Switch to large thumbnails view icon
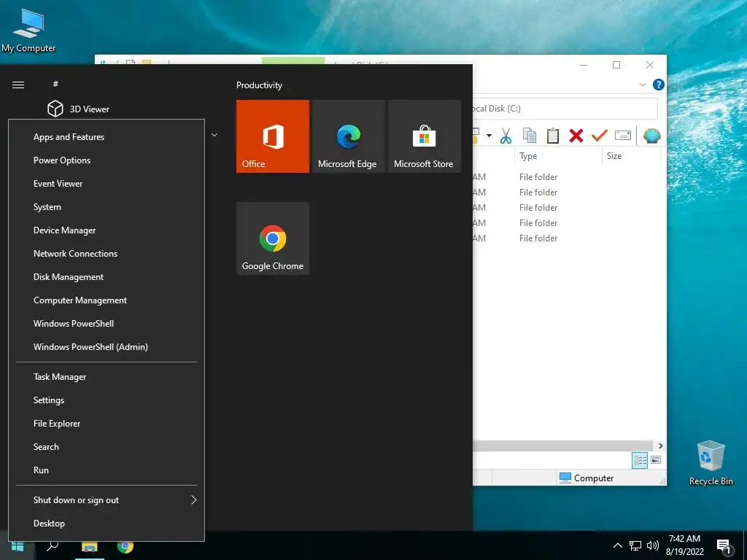The height and width of the screenshot is (560, 747). [x=656, y=460]
